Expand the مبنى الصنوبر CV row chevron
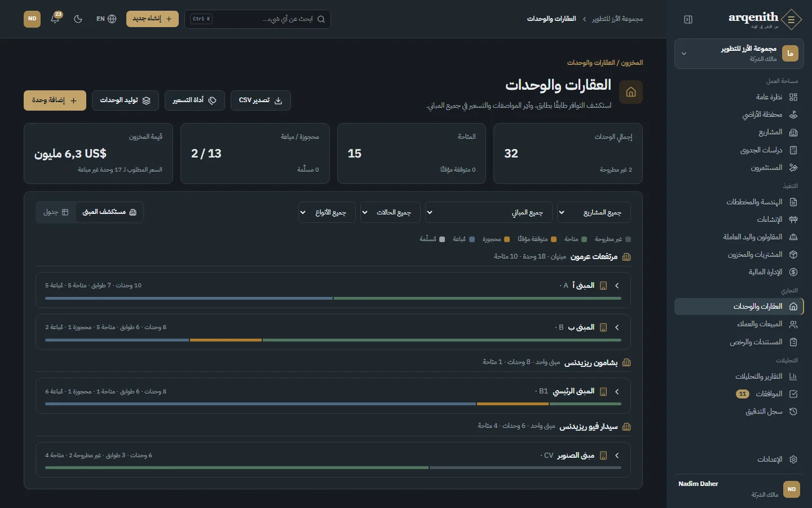812x508 pixels. [x=617, y=456]
